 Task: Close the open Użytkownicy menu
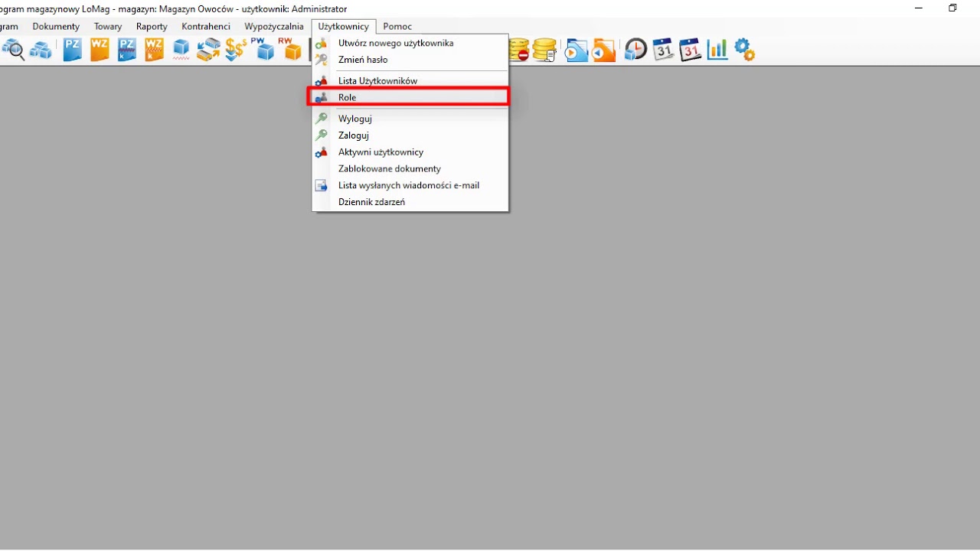[344, 26]
